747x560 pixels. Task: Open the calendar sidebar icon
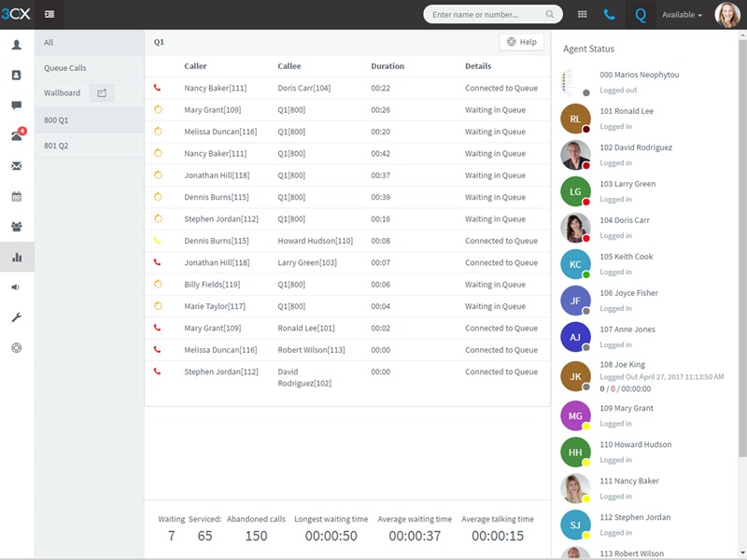coord(17,196)
